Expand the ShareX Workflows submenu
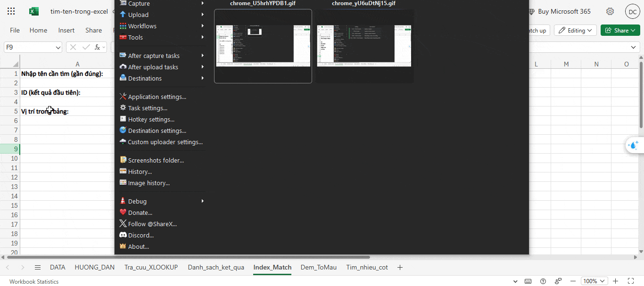The width and height of the screenshot is (644, 286). (x=203, y=26)
